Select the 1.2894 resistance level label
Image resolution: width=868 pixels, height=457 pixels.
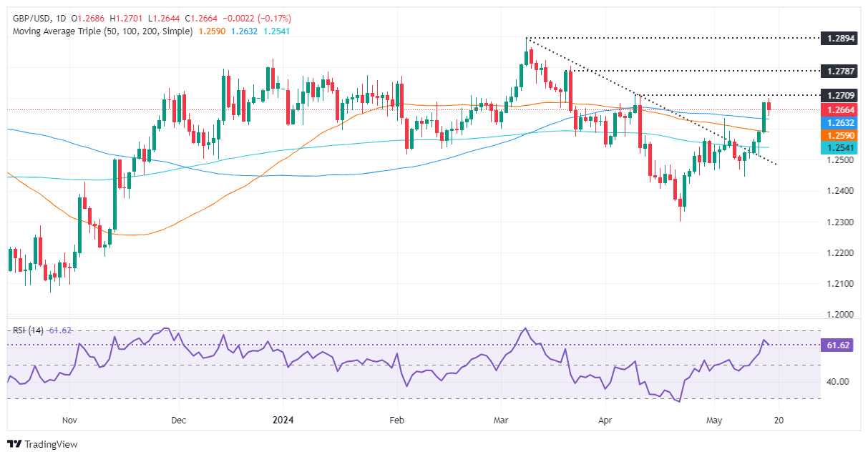point(841,38)
